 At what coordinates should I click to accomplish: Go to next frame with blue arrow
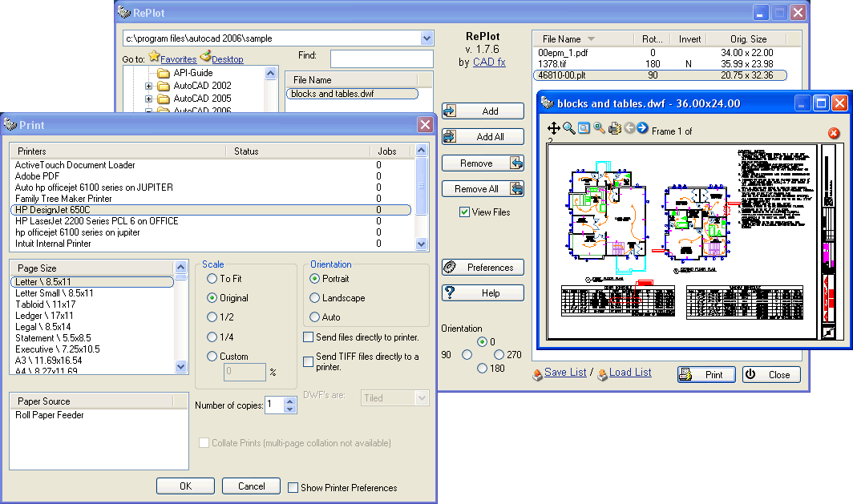point(642,127)
